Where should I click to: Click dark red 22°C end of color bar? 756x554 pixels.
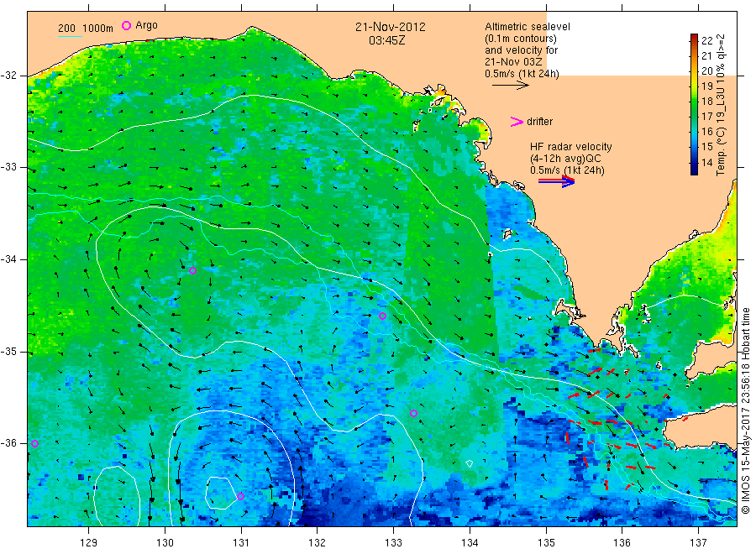point(694,38)
